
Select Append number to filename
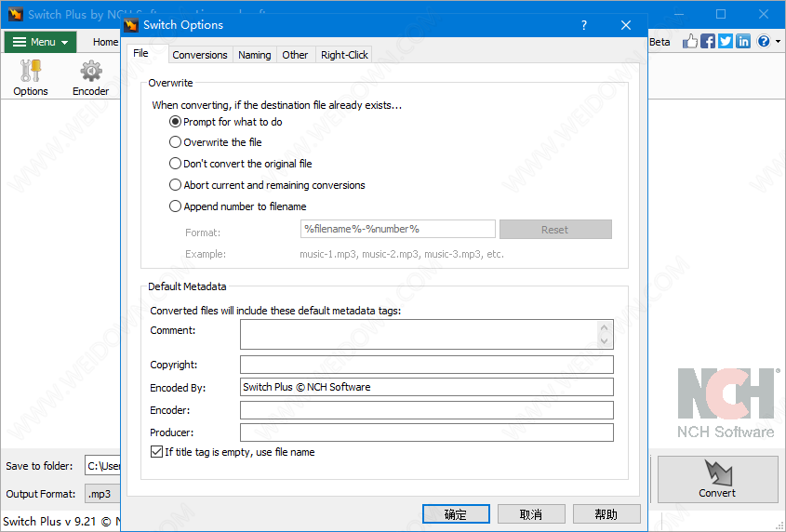(x=237, y=206)
